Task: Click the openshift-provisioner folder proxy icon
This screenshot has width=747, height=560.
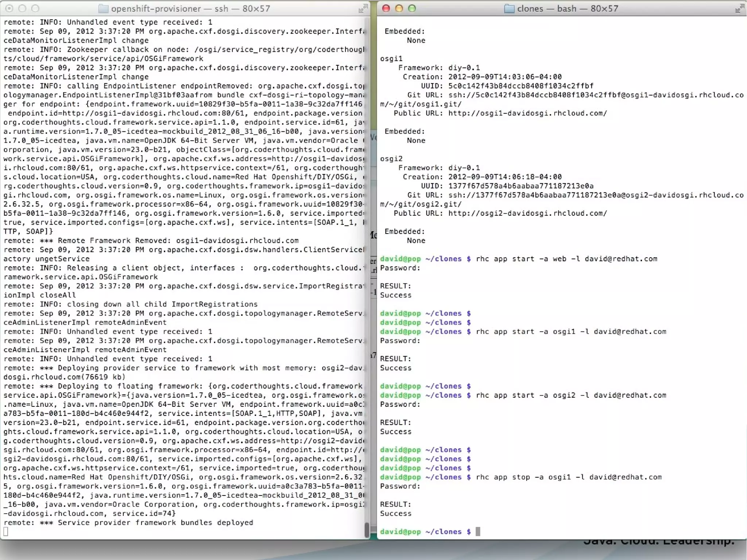Action: tap(103, 8)
